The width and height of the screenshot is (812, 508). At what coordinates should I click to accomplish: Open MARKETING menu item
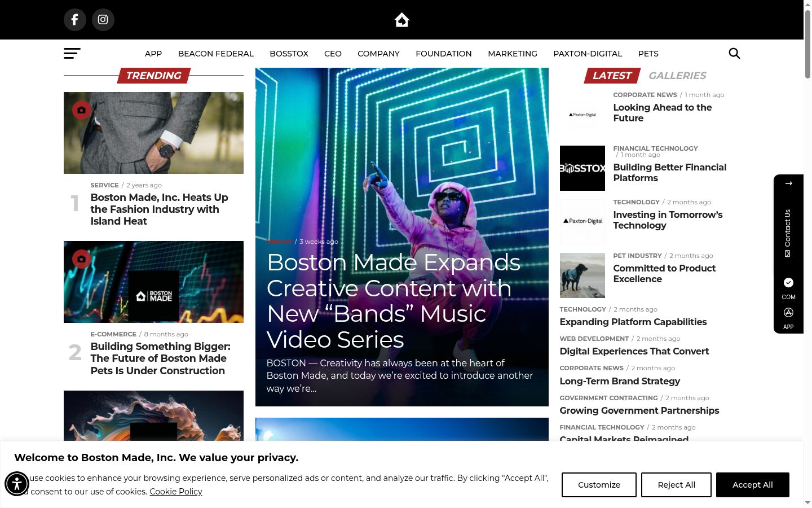513,54
